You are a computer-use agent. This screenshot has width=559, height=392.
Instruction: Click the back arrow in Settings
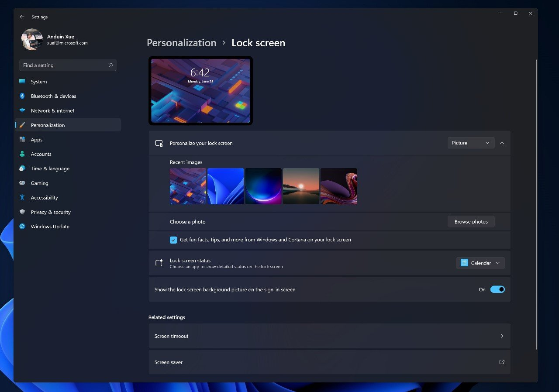tap(22, 17)
